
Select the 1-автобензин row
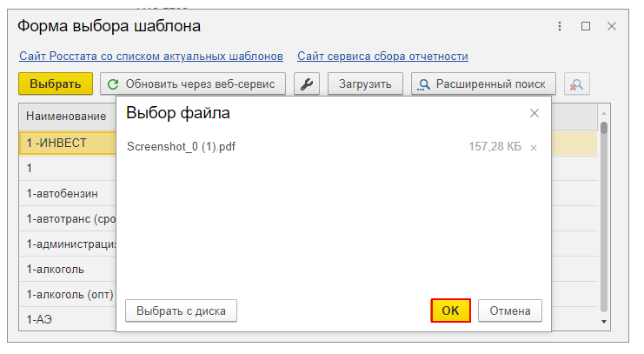point(68,193)
